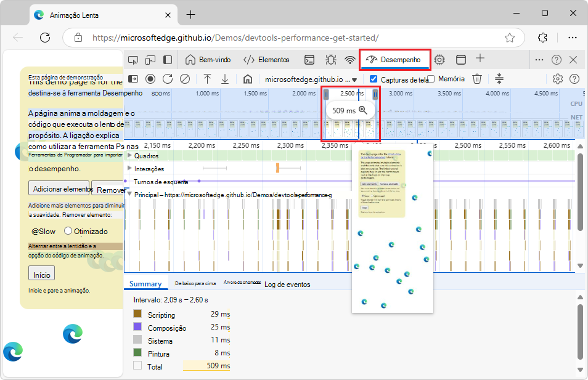Screen dimensions: 588x380
Task: Click the upload profile arrow icon
Action: (207, 79)
